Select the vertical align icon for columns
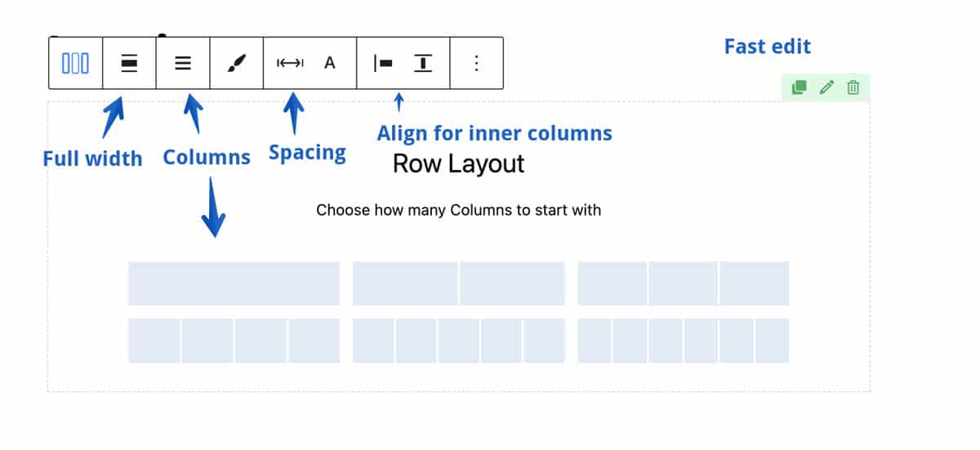This screenshot has height=450, width=980. pyautogui.click(x=423, y=63)
